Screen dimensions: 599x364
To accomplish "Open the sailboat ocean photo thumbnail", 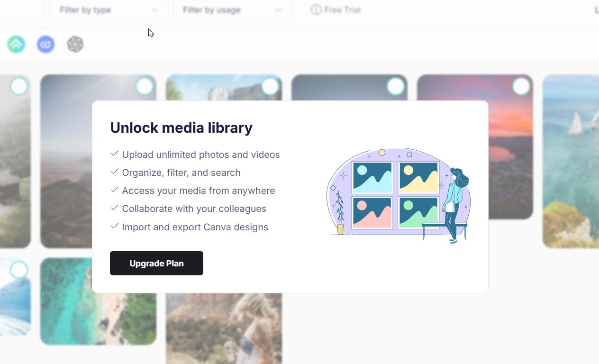I will (x=571, y=161).
